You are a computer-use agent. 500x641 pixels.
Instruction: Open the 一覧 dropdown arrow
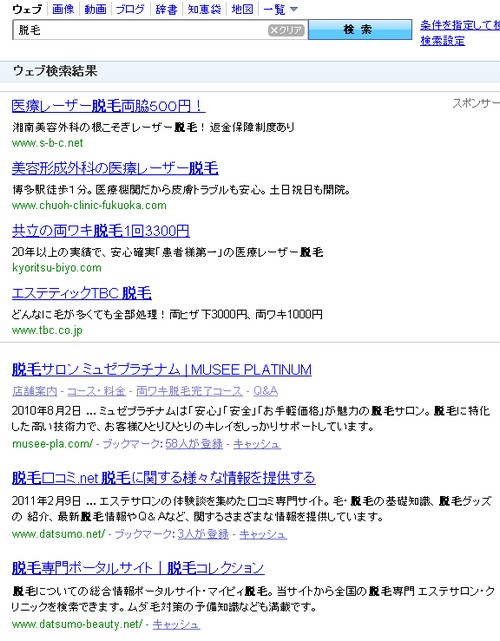coord(294,9)
